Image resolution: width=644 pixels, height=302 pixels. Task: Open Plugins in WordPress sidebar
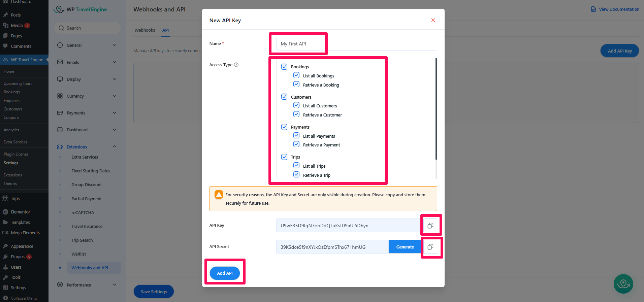coord(18,257)
